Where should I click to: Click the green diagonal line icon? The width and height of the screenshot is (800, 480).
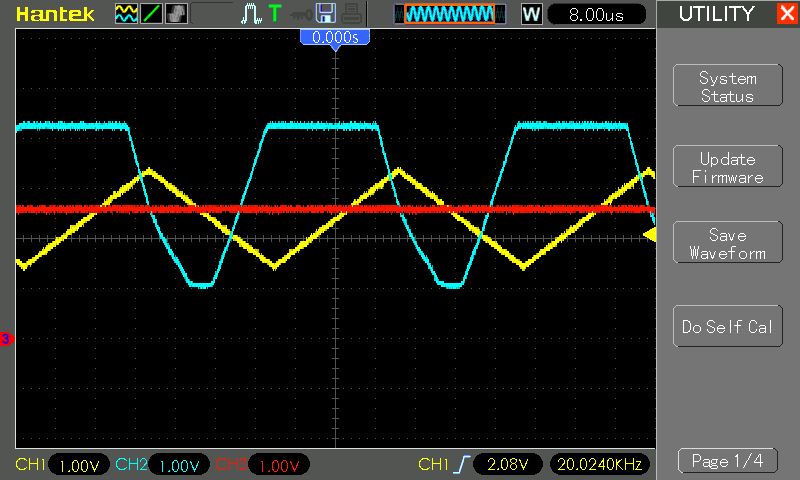click(152, 14)
